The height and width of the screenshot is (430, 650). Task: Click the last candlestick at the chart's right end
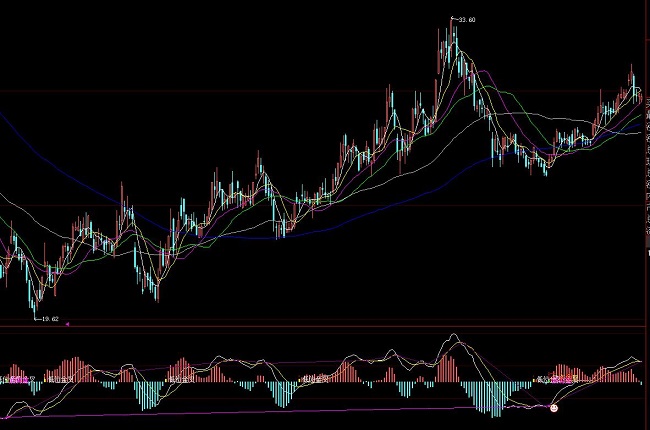(x=639, y=95)
